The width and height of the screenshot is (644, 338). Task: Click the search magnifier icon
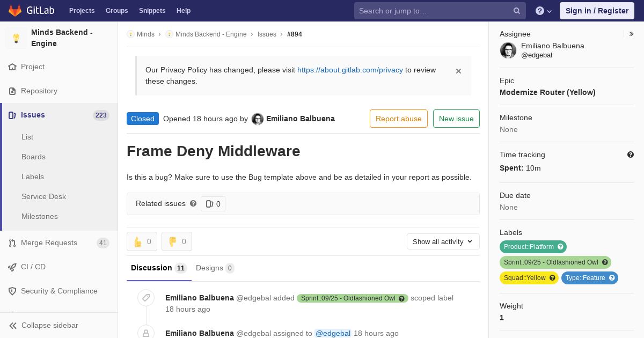pyautogui.click(x=517, y=11)
